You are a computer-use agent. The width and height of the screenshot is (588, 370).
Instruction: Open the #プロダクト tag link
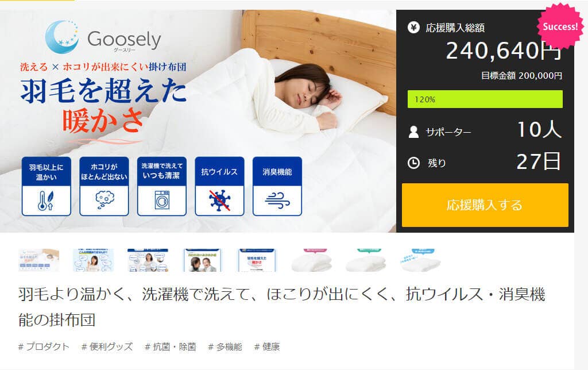44,347
